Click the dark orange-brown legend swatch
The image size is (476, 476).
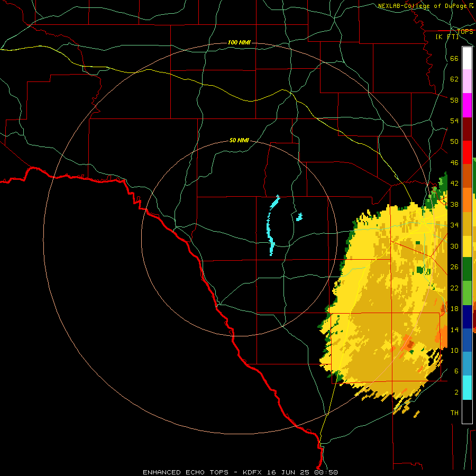pyautogui.click(x=467, y=176)
